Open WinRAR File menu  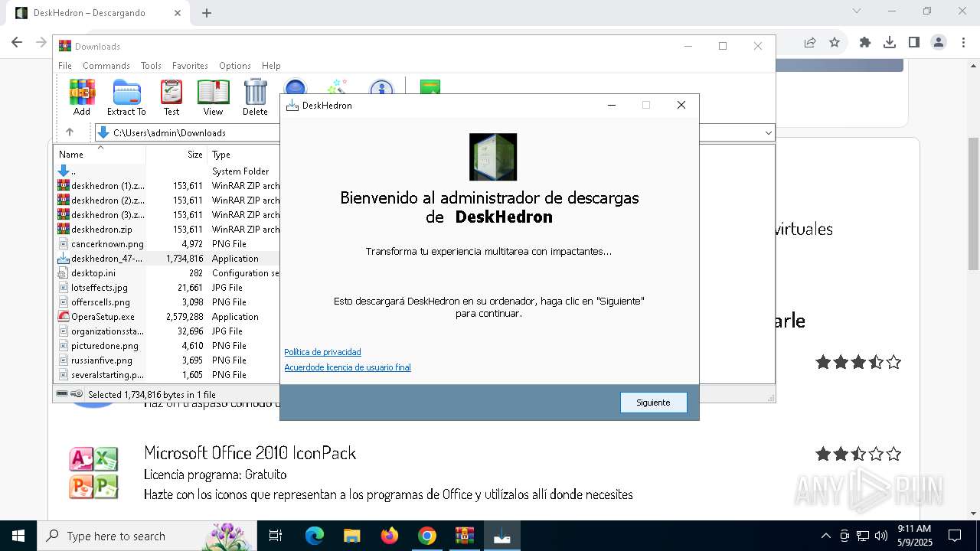point(65,66)
